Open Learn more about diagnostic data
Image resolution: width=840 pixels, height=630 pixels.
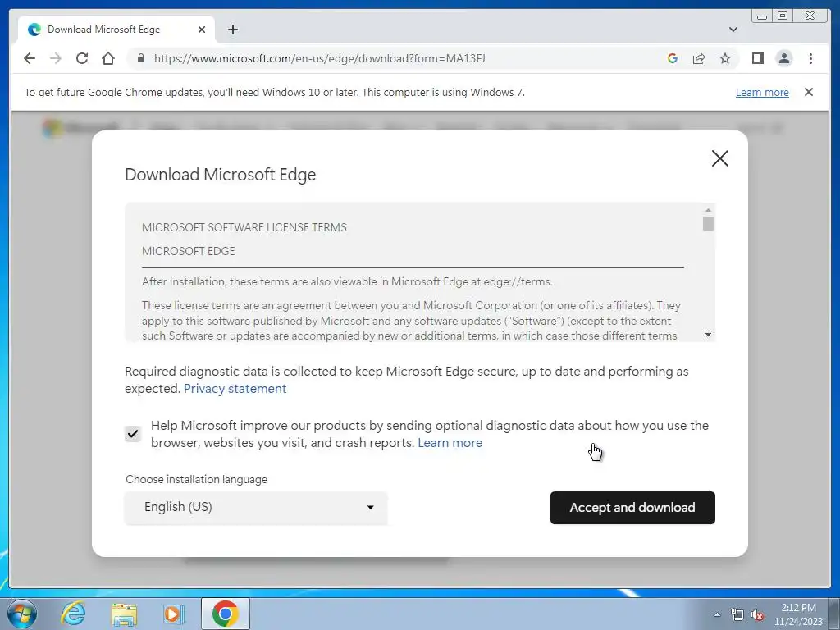click(450, 442)
